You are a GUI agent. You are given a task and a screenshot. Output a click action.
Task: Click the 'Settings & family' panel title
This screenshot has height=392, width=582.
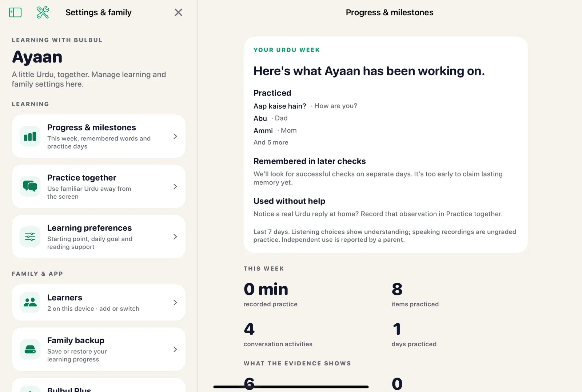click(99, 12)
